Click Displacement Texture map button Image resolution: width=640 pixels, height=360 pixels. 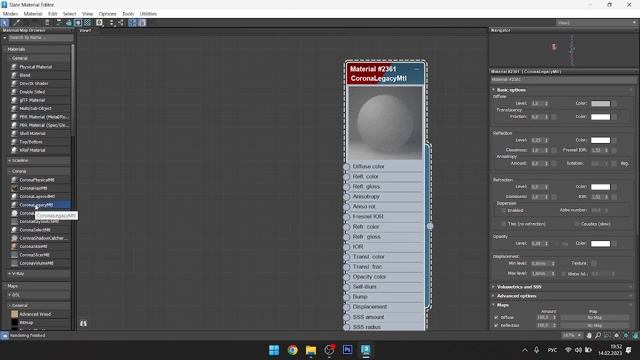click(x=594, y=264)
